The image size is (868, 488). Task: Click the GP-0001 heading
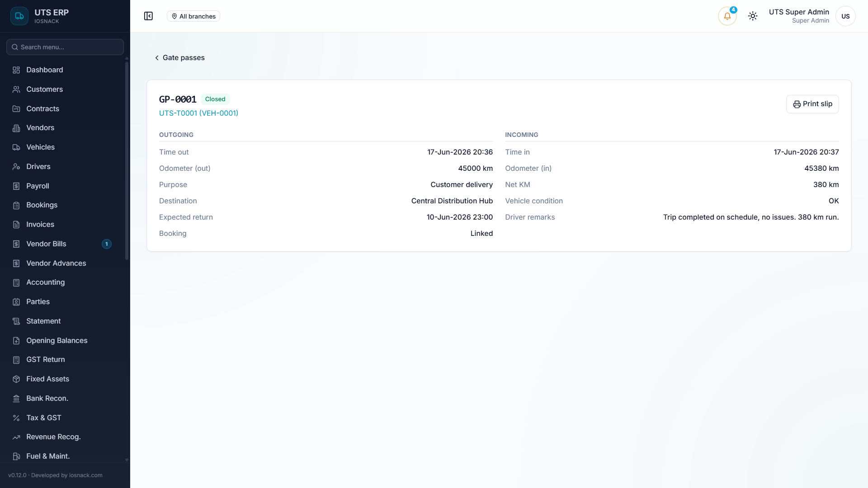[178, 99]
